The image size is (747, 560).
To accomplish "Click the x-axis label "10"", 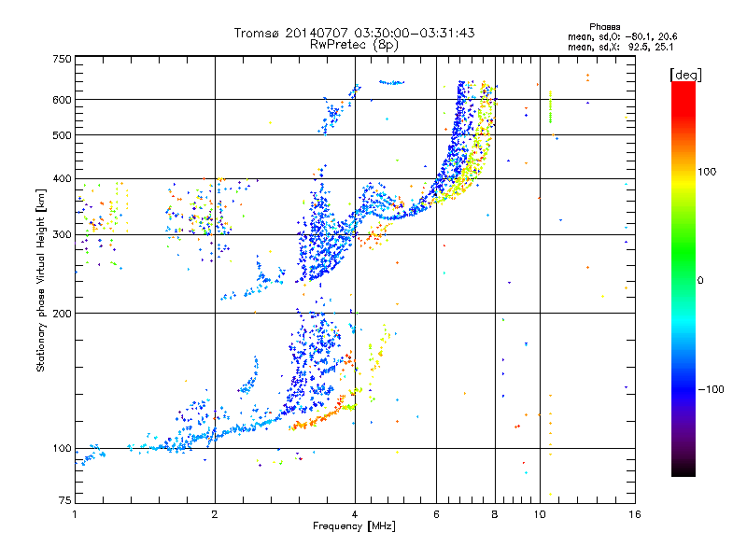I will pyautogui.click(x=540, y=514).
